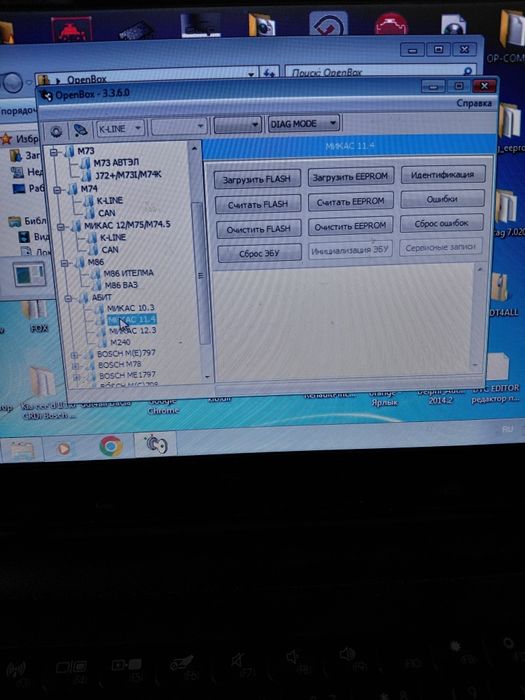This screenshot has height=700, width=525.
Task: Open Google Chrome from the taskbar
Action: [x=111, y=446]
